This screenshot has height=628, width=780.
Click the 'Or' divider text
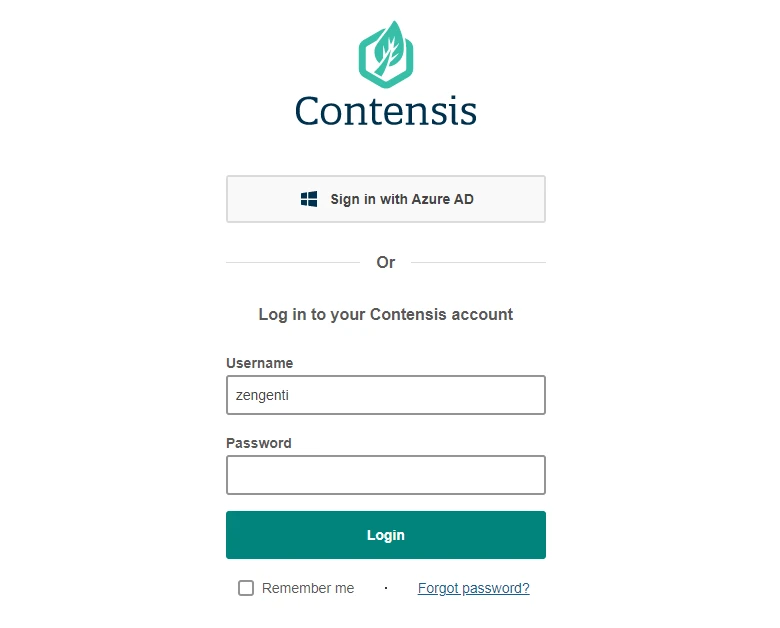(386, 262)
